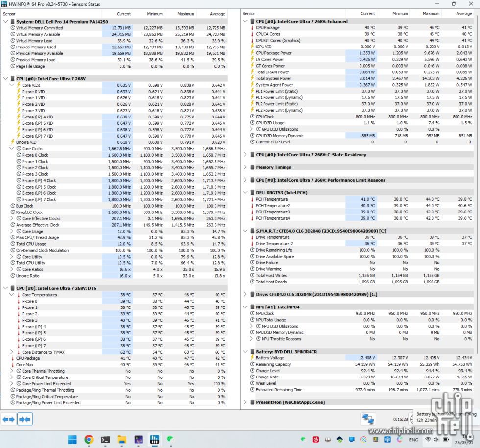Open File Explorer from the taskbar
Screen dimensions: 480x448
coord(122,440)
